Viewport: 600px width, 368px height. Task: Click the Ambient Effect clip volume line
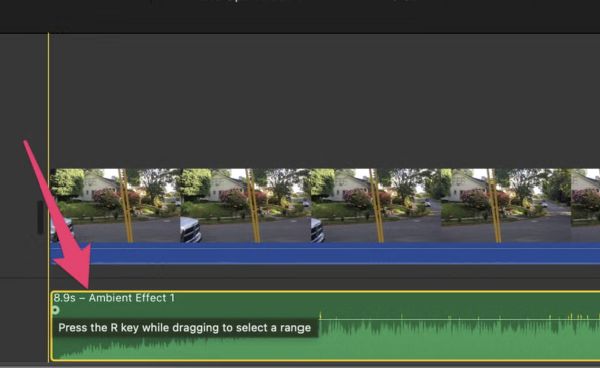click(459, 319)
